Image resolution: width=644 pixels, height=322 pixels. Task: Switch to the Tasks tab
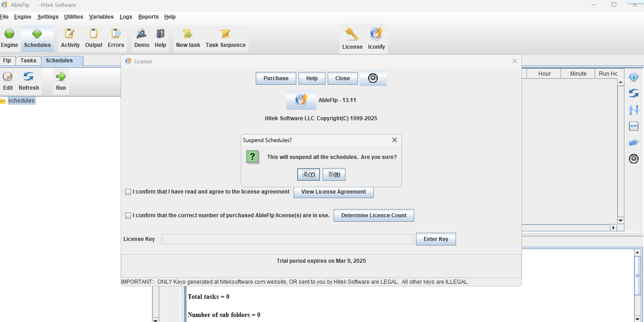pyautogui.click(x=28, y=61)
